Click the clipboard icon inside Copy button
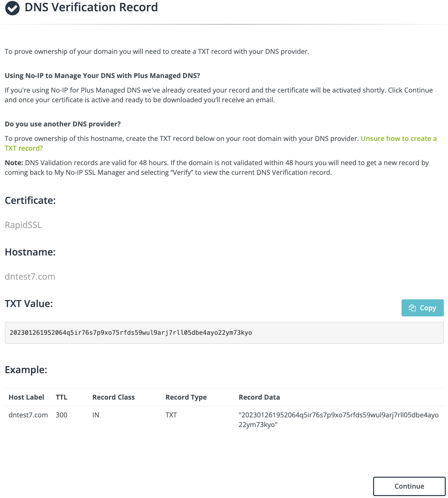The height and width of the screenshot is (498, 448). 412,308
